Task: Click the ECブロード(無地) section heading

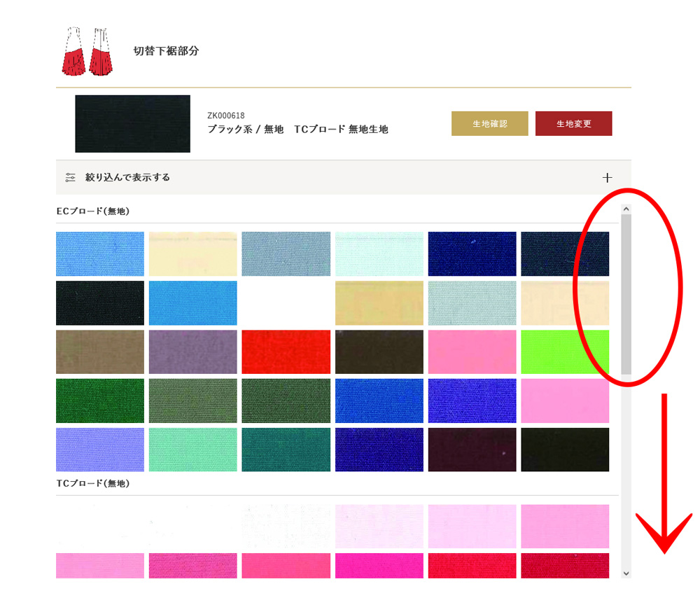Action: coord(93,211)
